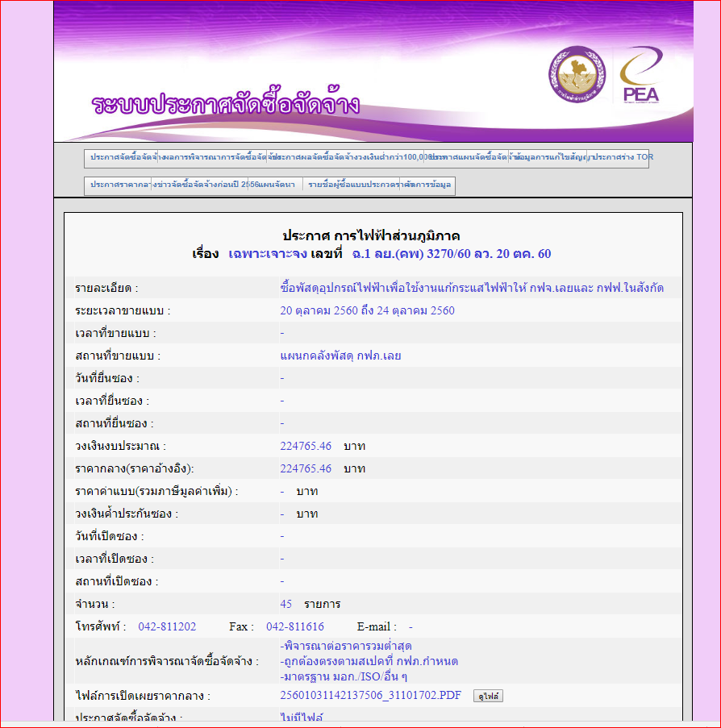Click the criterion -ถูกต้องตรงตามสเปคที่ กฟภ.กำหนด
Screen dimensions: 721x728
369,661
